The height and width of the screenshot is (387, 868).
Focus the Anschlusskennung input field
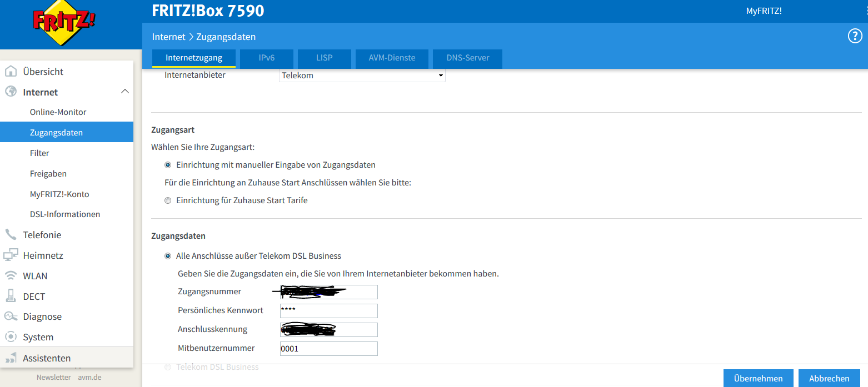coord(329,330)
